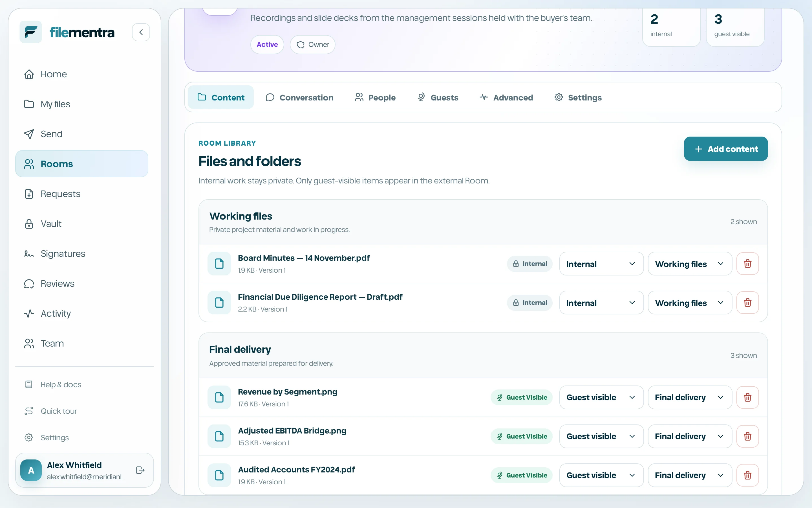Image resolution: width=812 pixels, height=508 pixels.
Task: Open Requests in sidebar
Action: pos(81,194)
